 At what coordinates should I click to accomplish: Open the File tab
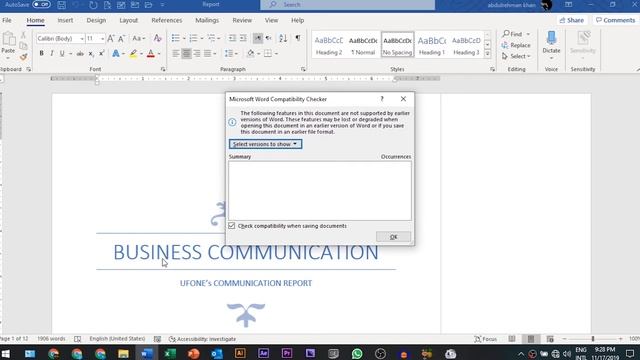point(7,20)
